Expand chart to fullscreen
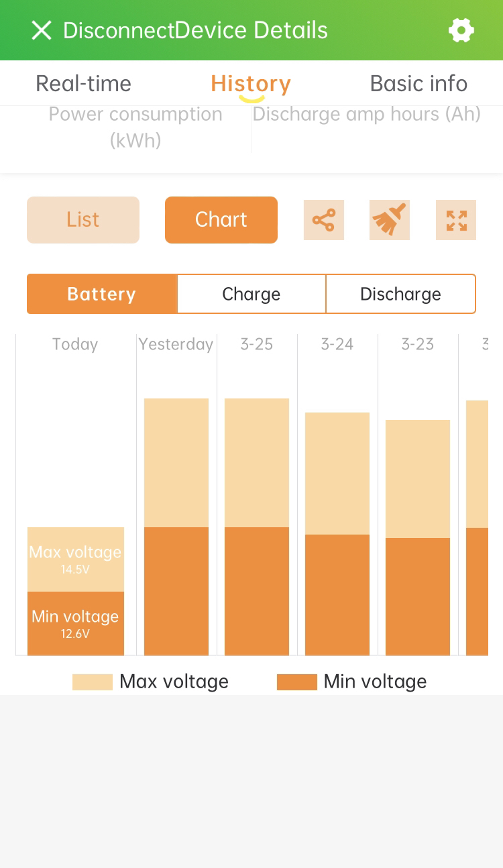Image resolution: width=503 pixels, height=868 pixels. (x=456, y=220)
